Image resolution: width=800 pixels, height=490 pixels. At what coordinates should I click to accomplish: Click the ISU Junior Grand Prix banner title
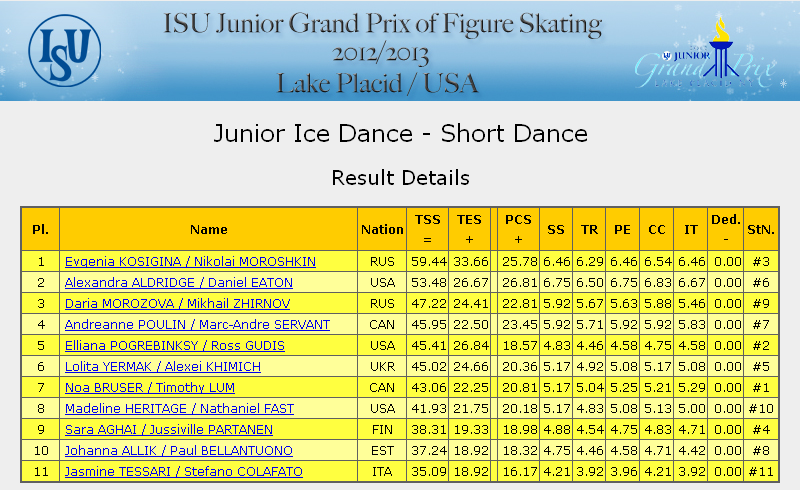tap(382, 53)
